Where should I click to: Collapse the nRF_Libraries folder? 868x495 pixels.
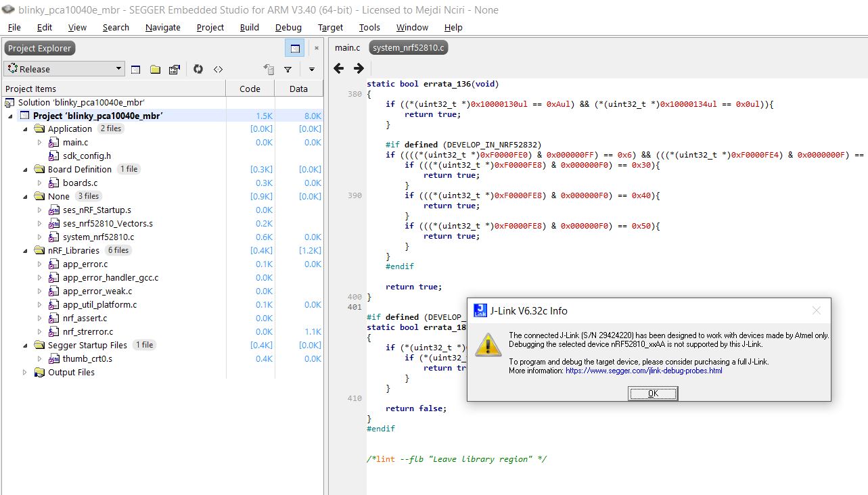25,250
